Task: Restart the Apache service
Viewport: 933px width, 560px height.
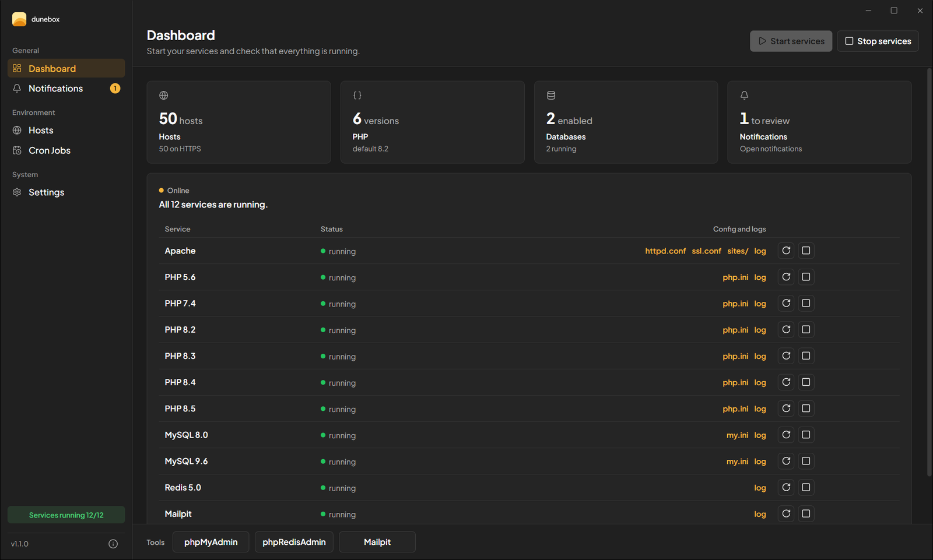Action: click(786, 251)
